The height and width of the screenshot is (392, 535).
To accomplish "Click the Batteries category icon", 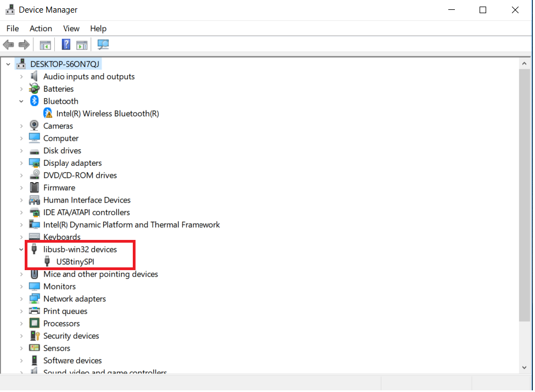I will tap(34, 89).
